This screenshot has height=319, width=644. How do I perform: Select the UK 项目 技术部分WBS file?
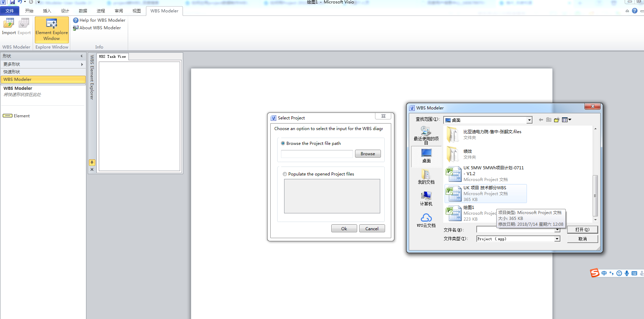click(486, 193)
